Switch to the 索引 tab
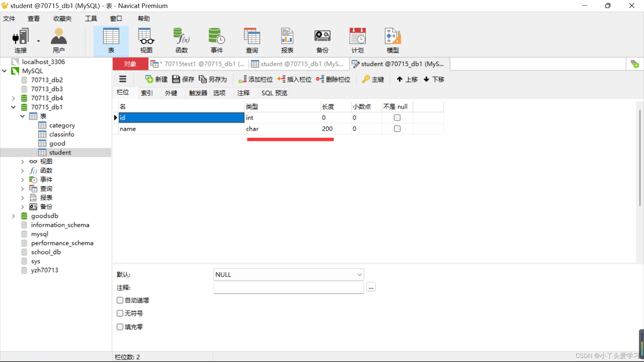The width and height of the screenshot is (644, 362). coord(147,93)
